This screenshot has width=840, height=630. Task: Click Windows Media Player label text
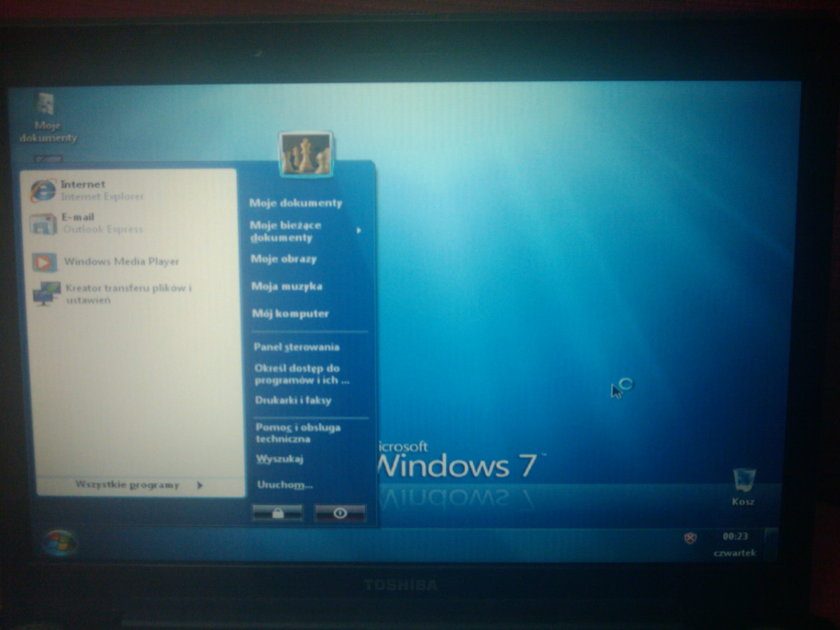(122, 262)
